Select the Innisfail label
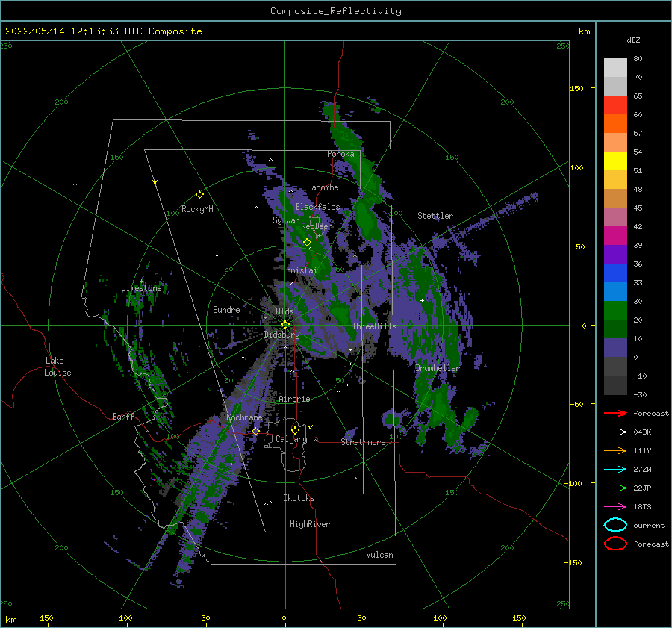 (x=302, y=270)
